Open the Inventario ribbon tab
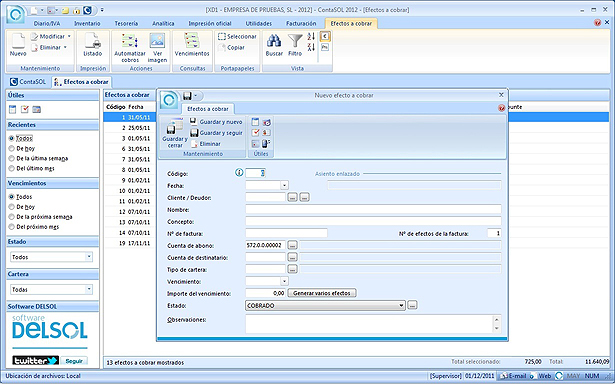Image resolution: width=615 pixels, height=384 pixels. (87, 24)
